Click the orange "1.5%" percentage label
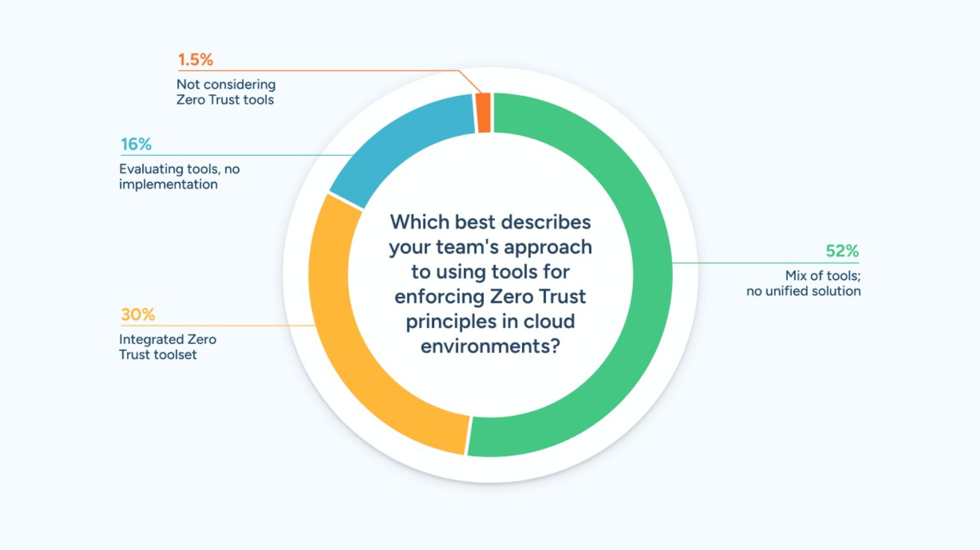This screenshot has height=550, width=980. click(195, 60)
